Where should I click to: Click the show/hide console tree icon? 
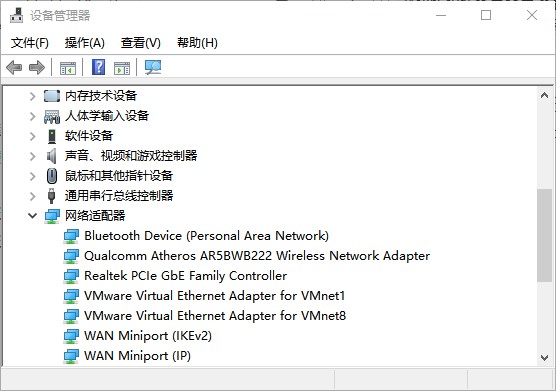tap(68, 68)
